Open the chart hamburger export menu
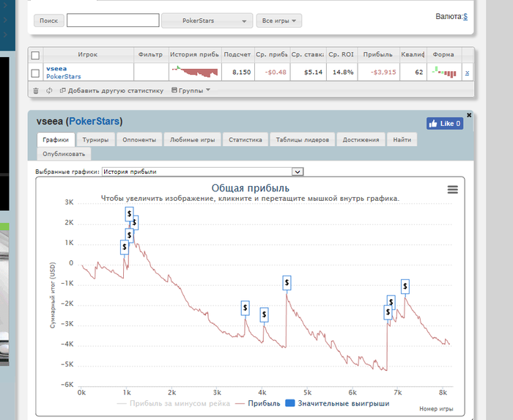The width and height of the screenshot is (513, 420). point(453,189)
